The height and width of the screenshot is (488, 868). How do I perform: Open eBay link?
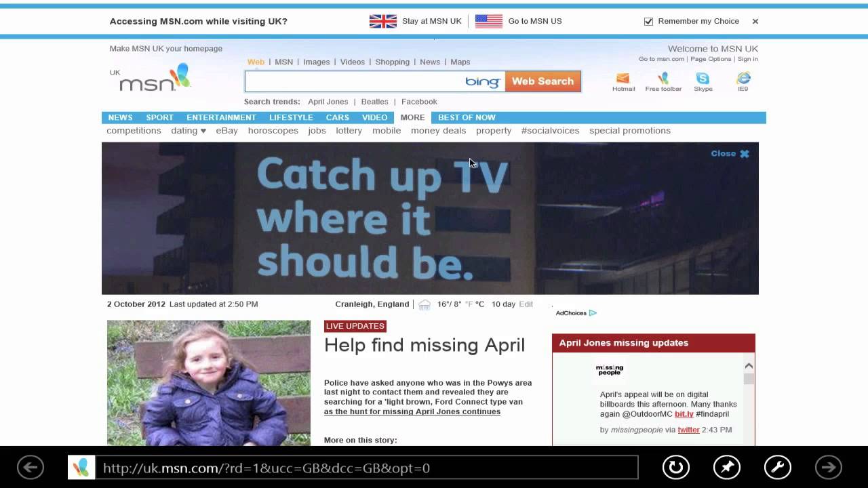[226, 131]
